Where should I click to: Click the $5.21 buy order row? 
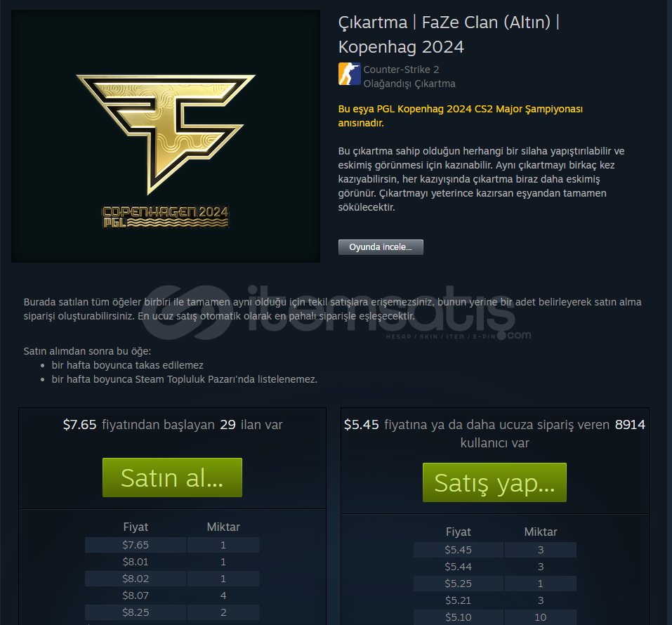(x=495, y=600)
